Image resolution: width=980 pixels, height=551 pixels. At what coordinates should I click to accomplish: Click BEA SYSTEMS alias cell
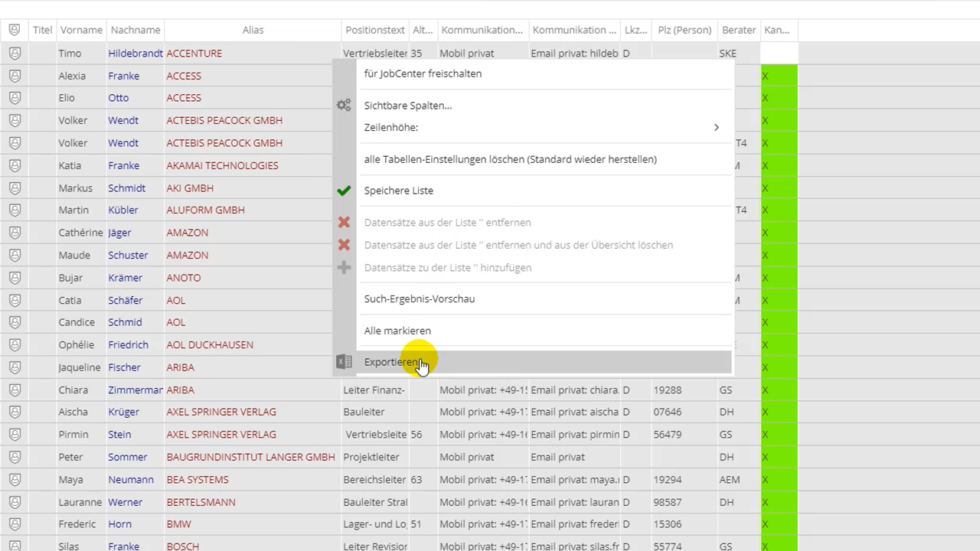point(253,480)
